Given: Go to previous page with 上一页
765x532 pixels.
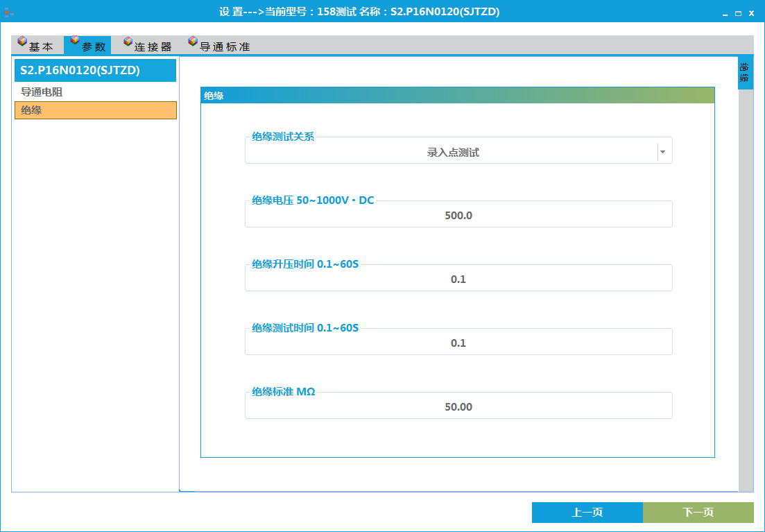Looking at the screenshot, I should click(x=587, y=513).
